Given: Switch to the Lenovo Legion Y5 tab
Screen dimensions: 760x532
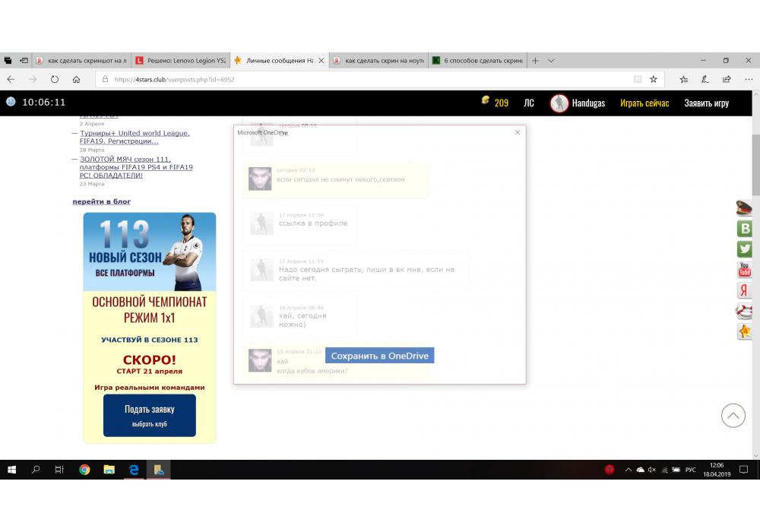Looking at the screenshot, I should coord(181,61).
